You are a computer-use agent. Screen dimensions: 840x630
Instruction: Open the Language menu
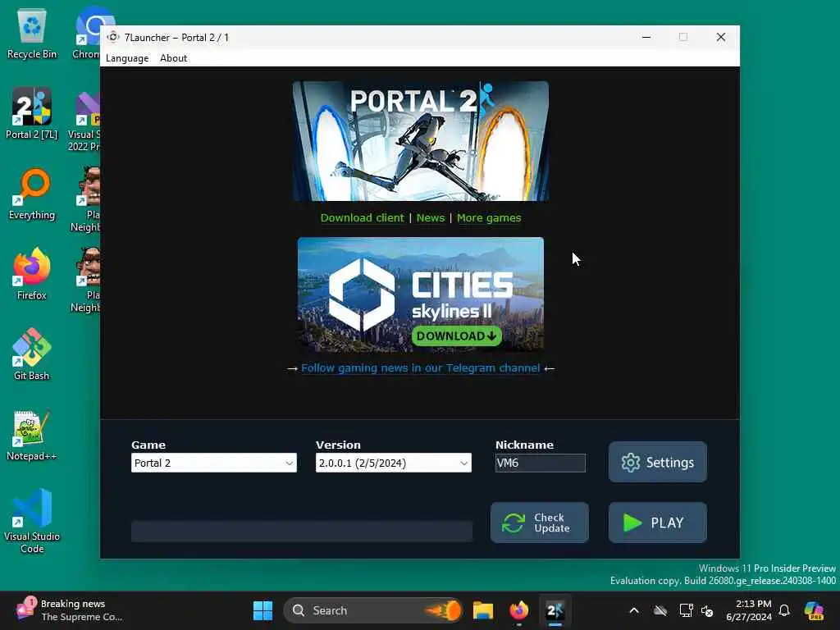pos(127,58)
